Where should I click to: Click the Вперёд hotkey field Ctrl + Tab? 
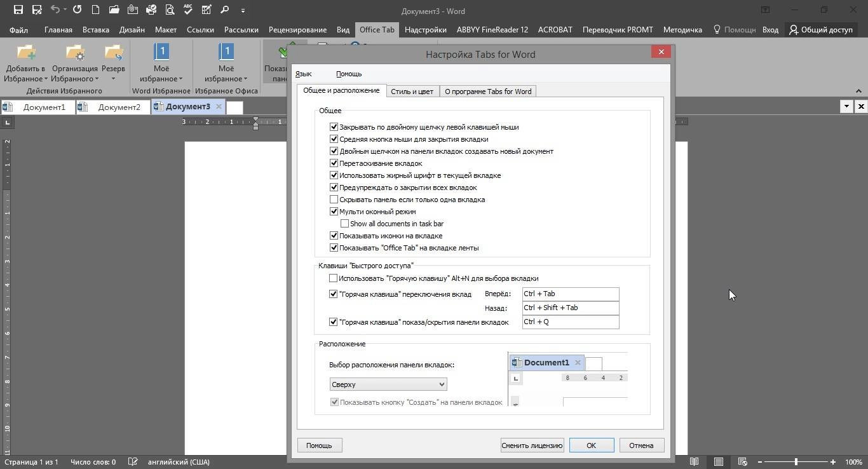click(571, 294)
